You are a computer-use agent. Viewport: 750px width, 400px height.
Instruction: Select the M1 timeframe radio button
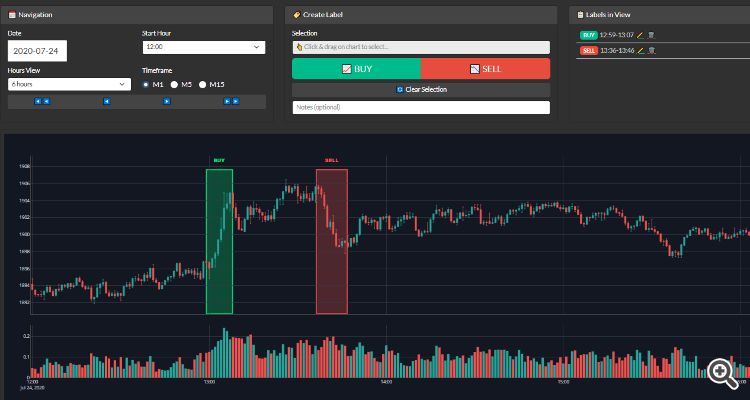(148, 84)
